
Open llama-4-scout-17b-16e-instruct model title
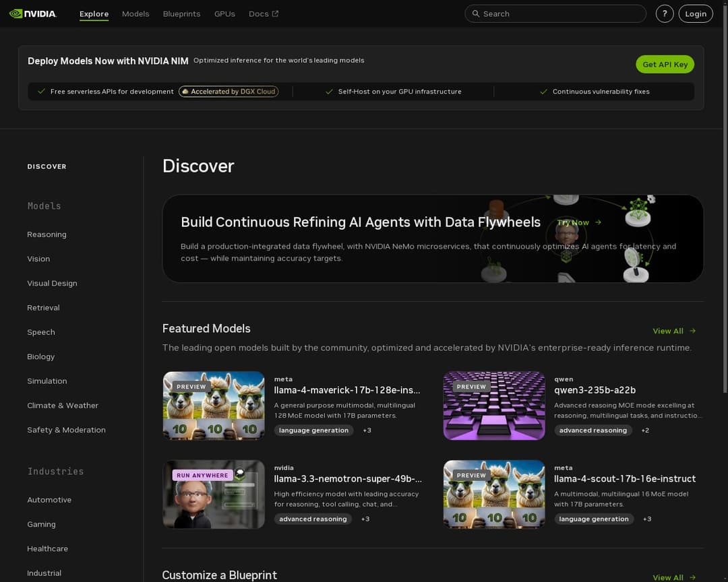pos(625,479)
